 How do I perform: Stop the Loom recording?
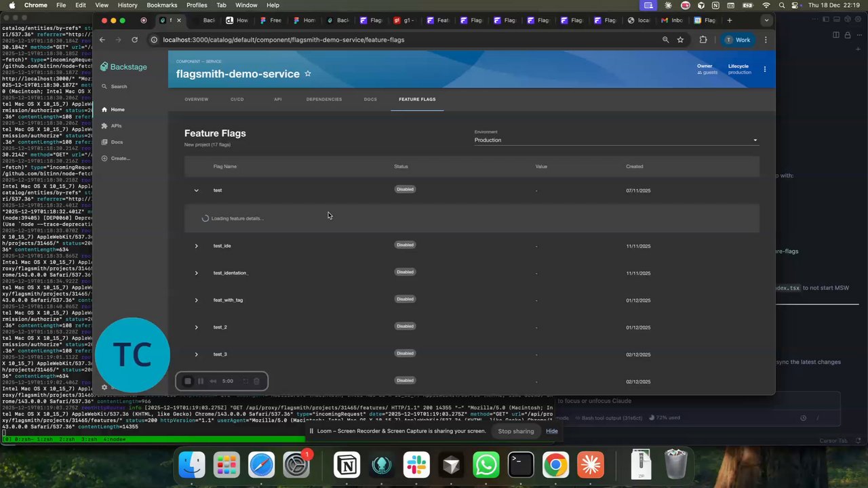[x=188, y=381]
